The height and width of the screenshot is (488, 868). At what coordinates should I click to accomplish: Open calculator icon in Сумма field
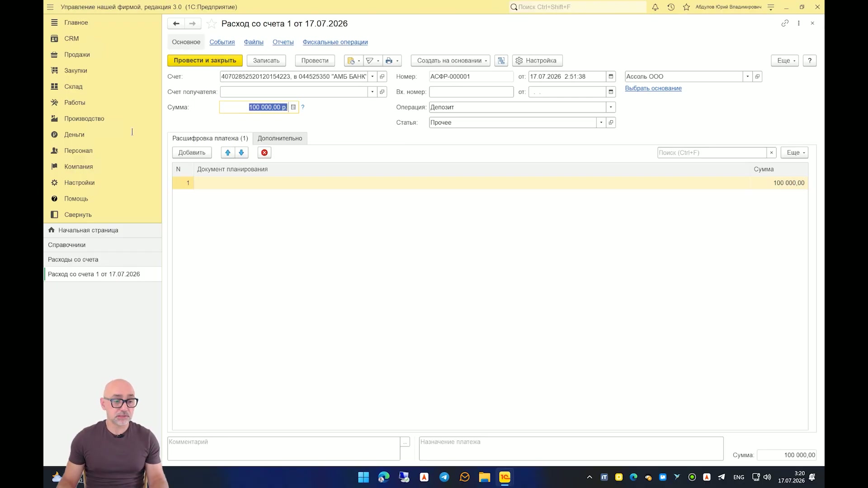[x=293, y=107]
